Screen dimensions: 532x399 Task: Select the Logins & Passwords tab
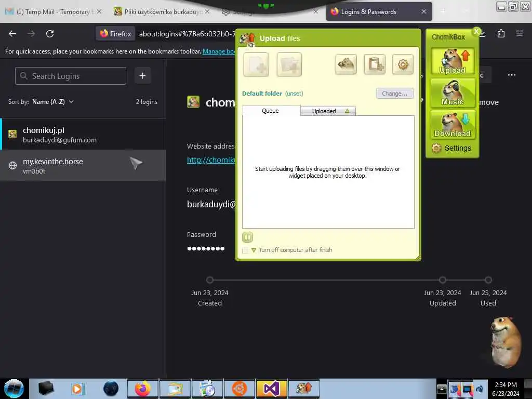click(x=379, y=12)
